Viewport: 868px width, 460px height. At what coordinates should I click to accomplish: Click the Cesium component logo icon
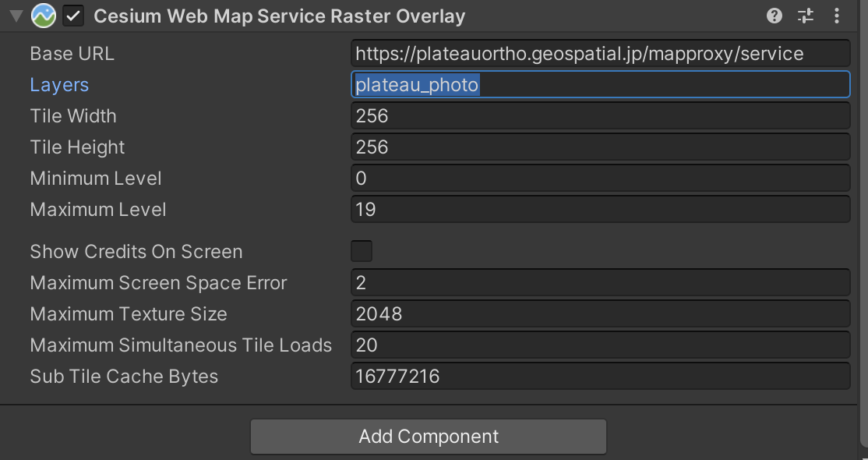(x=43, y=16)
